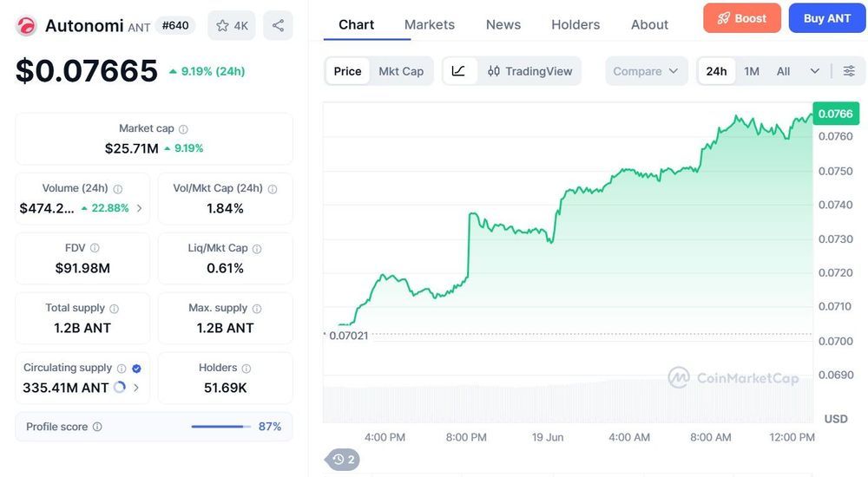Image resolution: width=868 pixels, height=477 pixels.
Task: Click Market cap info icon
Action: 183,129
